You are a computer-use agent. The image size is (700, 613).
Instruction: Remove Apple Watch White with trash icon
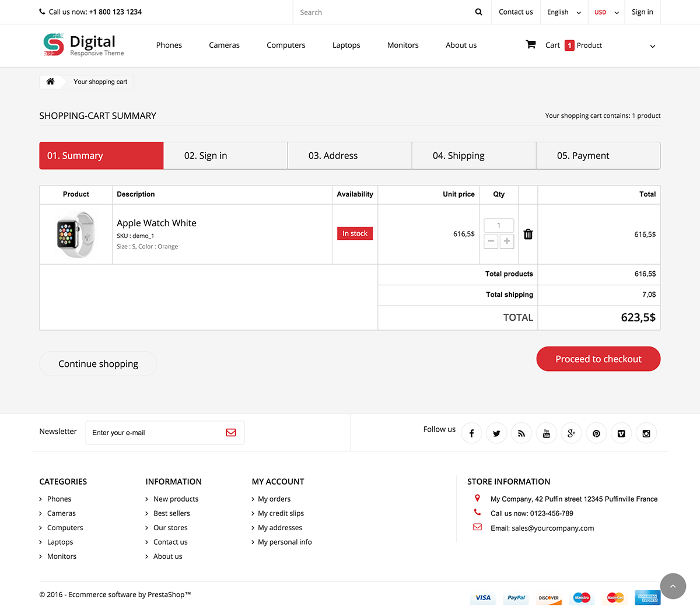pos(528,234)
